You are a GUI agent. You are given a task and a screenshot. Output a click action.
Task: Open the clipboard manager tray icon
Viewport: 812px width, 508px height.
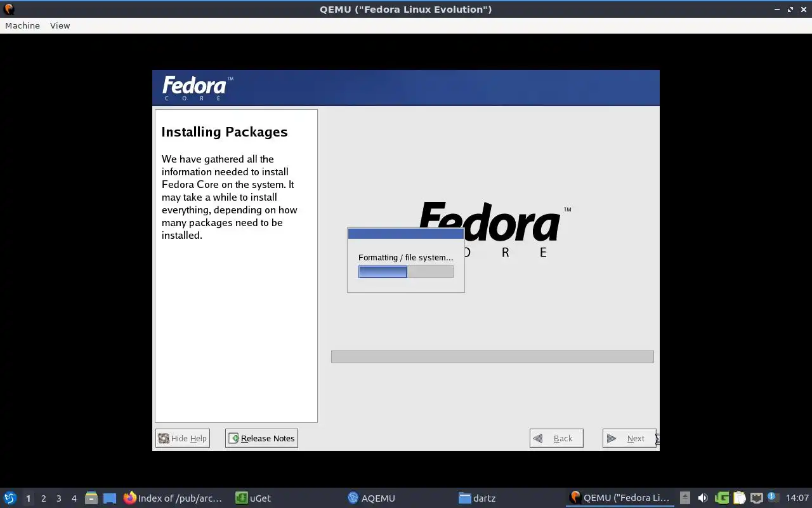coord(739,498)
